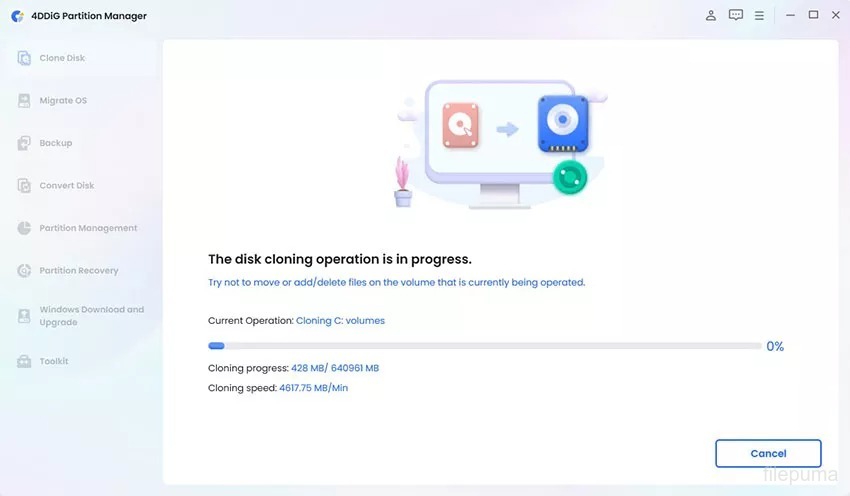Select the Migrate OS icon
The image size is (850, 496).
pos(24,100)
